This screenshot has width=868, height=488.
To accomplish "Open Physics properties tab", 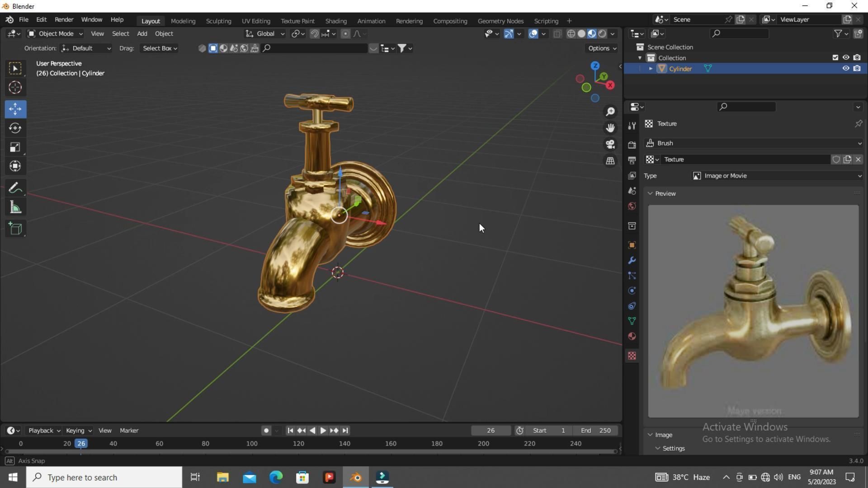I will pyautogui.click(x=632, y=291).
